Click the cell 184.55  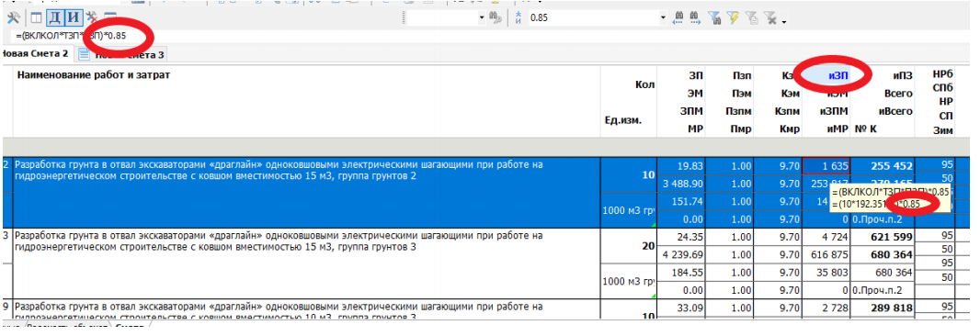pos(680,273)
